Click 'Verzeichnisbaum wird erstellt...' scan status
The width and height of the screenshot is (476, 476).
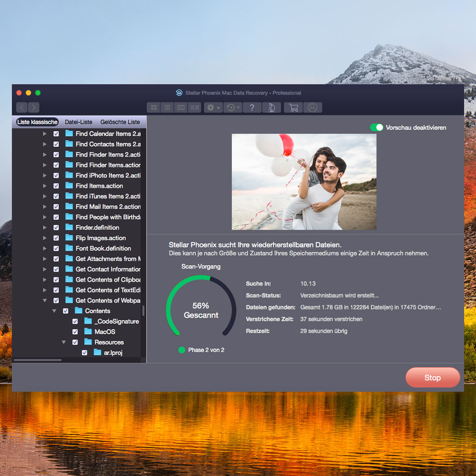tap(339, 296)
